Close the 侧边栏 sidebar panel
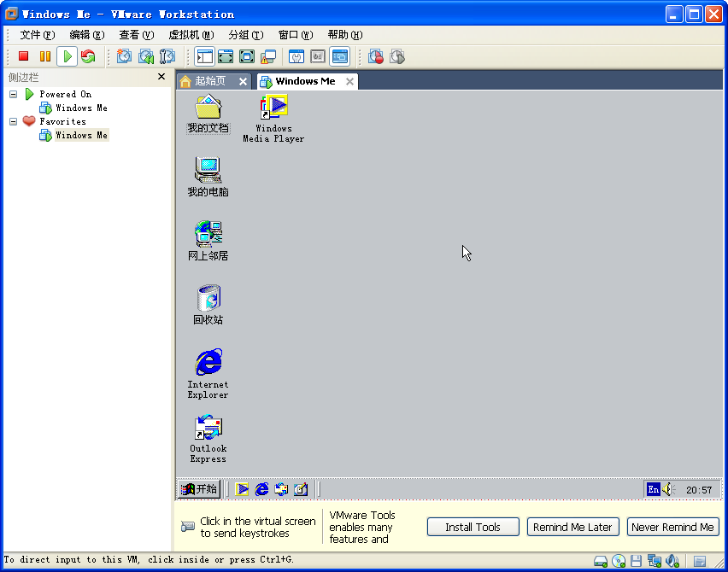 (161, 77)
